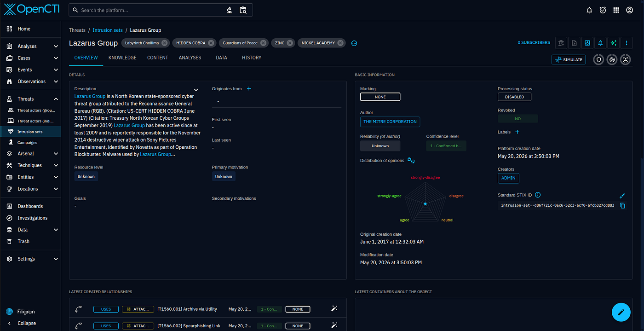Remove the NICKEL ACADEMY alias chip
The image size is (644, 331).
(x=340, y=43)
